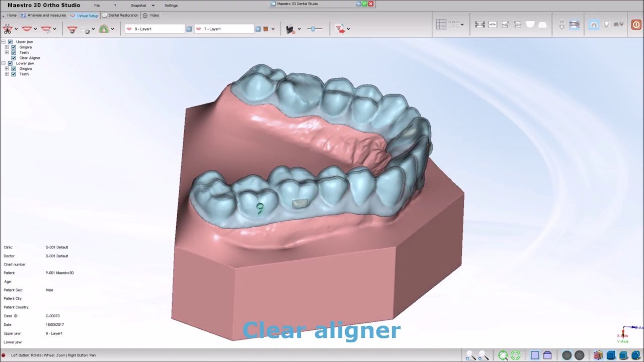Image resolution: width=644 pixels, height=362 pixels.
Task: Select the upper jaw occlusal view icon
Action: coord(530,24)
